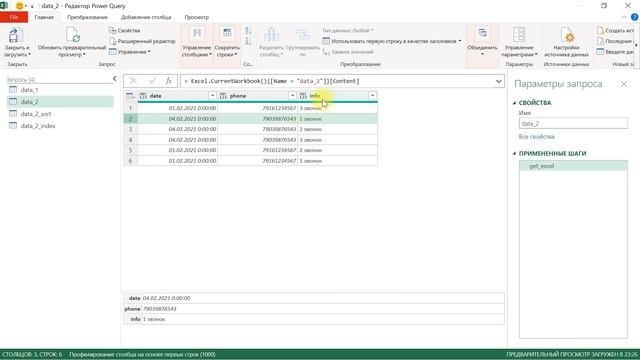Image resolution: width=640 pixels, height=360 pixels.
Task: Click the smiley feedback icon
Action: [19, 6]
